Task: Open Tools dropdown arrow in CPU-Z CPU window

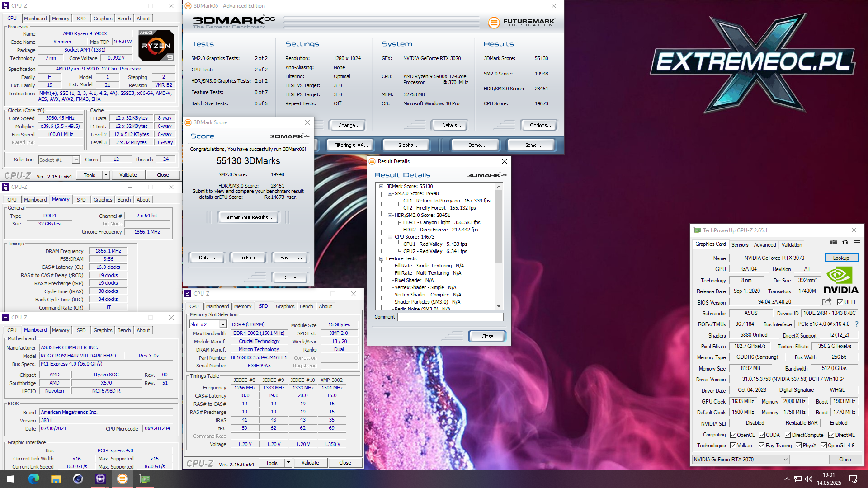Action: pos(106,175)
